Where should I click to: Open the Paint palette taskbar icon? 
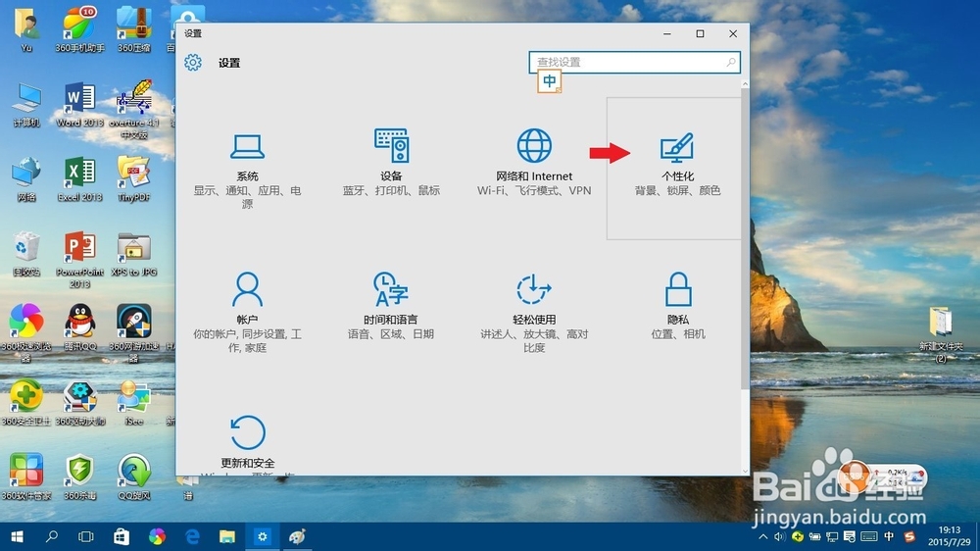tap(298, 536)
